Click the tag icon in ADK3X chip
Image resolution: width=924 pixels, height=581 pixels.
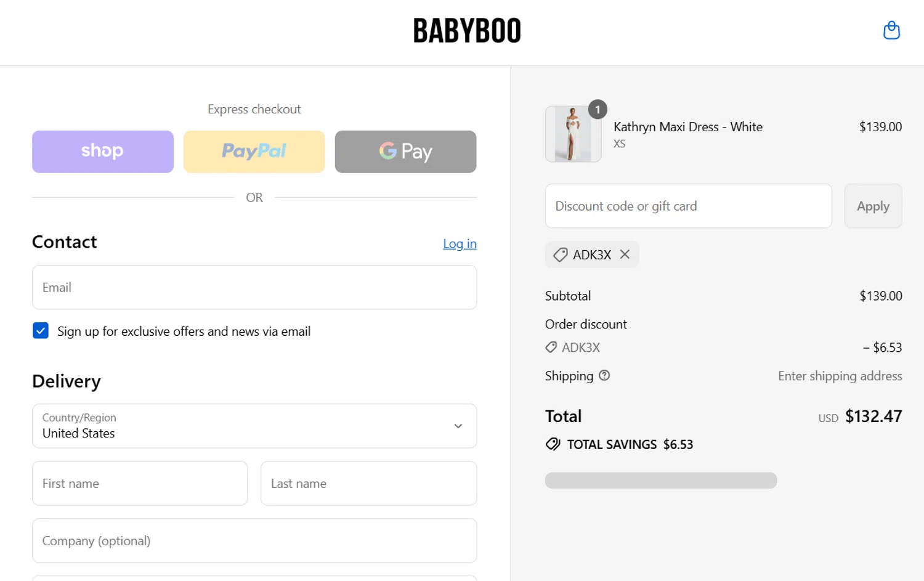click(560, 254)
